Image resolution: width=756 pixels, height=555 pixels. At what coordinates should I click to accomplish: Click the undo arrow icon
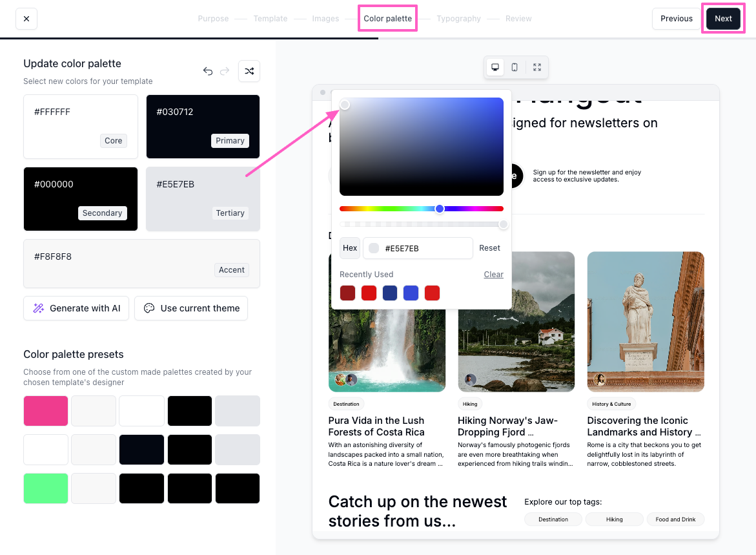pyautogui.click(x=208, y=71)
